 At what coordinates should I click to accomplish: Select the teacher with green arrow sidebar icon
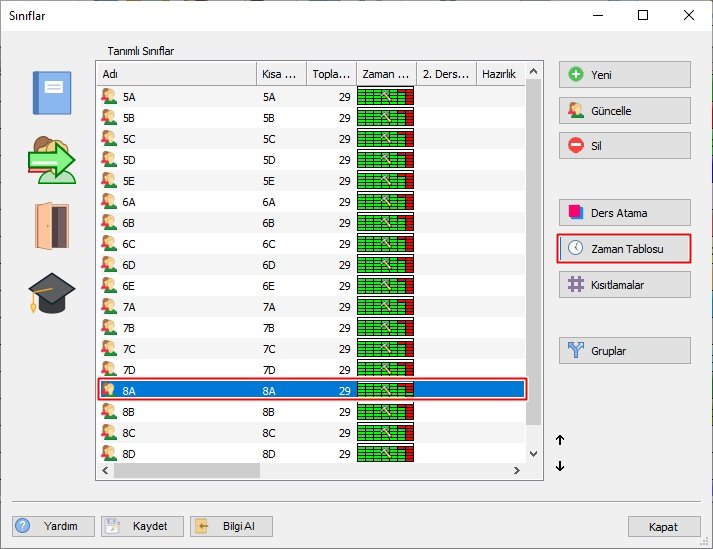tap(52, 160)
